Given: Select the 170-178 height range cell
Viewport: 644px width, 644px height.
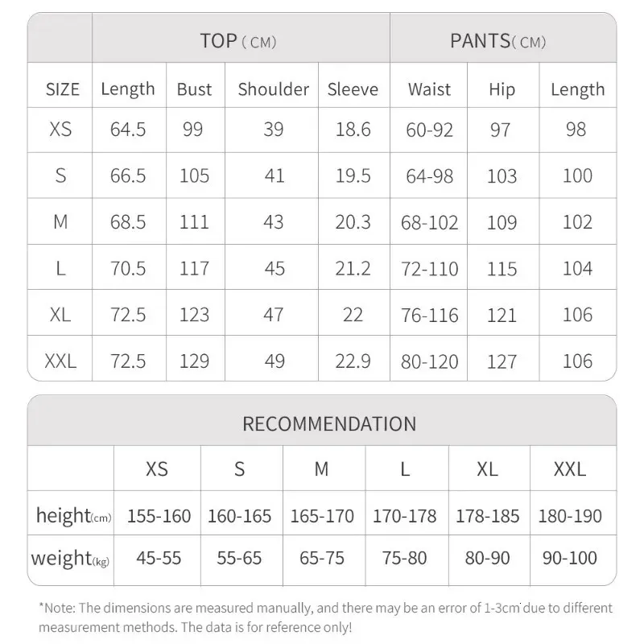Looking at the screenshot, I should (x=405, y=516).
